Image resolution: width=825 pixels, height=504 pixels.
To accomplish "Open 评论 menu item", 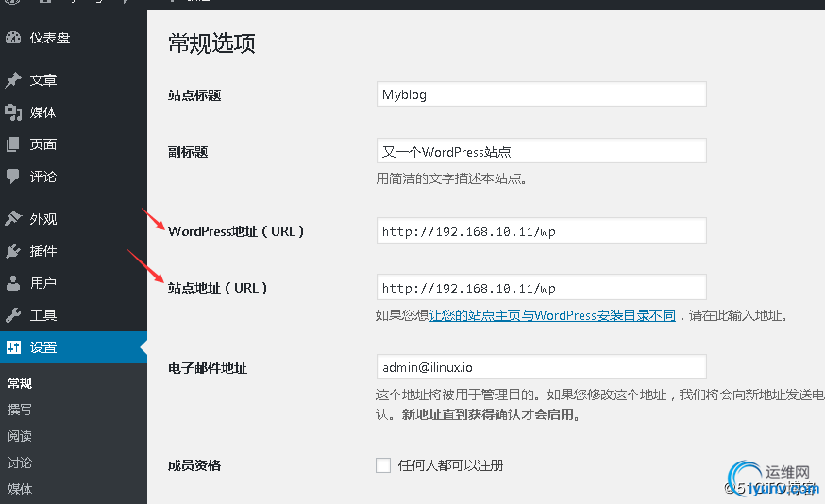I will tap(43, 176).
